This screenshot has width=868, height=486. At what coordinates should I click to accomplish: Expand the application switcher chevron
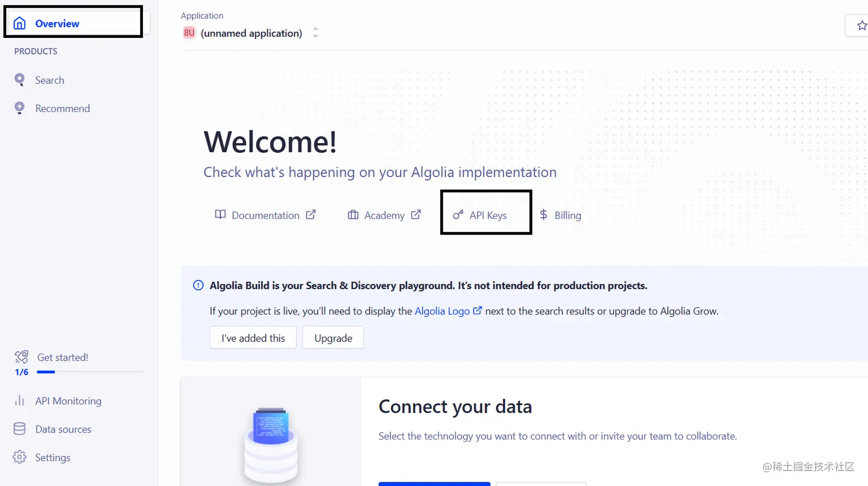point(315,33)
